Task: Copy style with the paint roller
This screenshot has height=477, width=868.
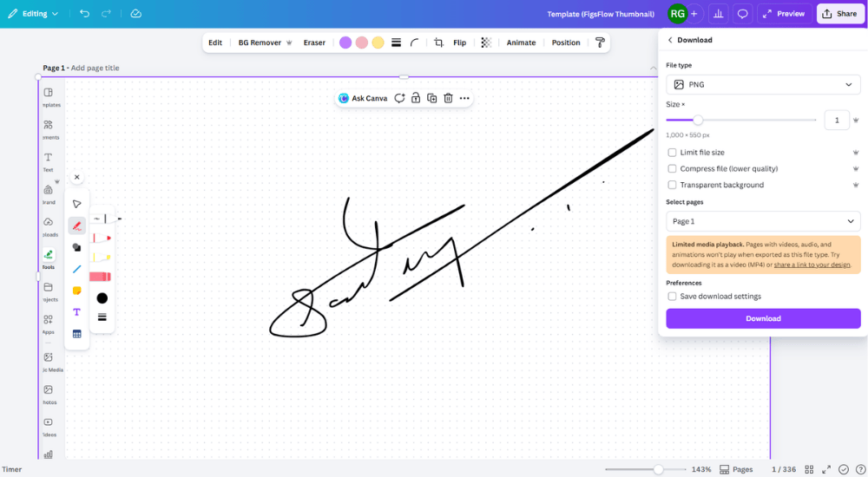Action: [x=600, y=42]
